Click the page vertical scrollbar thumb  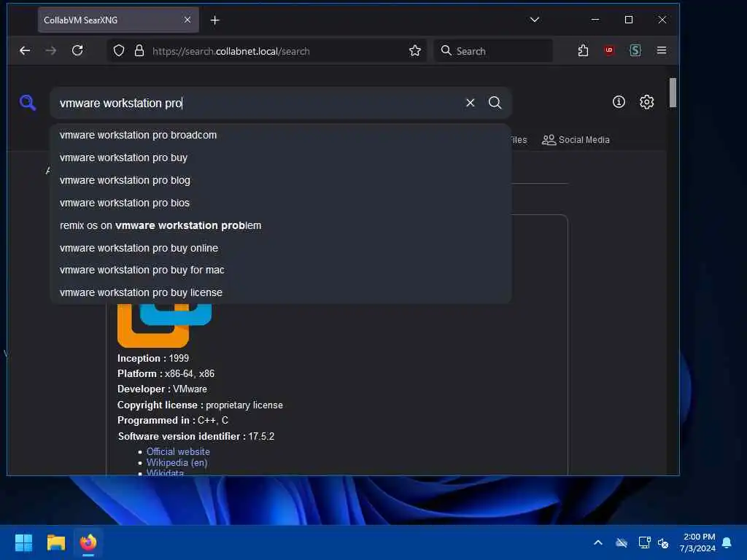pos(673,93)
